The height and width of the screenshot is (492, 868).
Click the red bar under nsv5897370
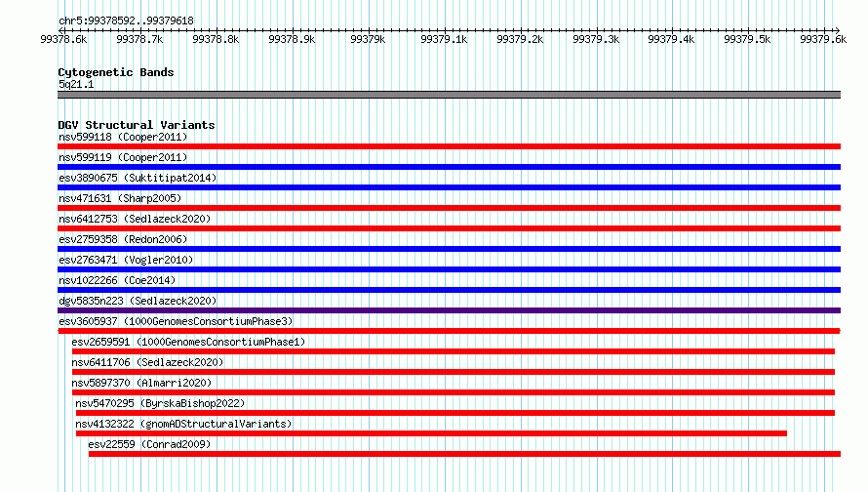click(453, 392)
